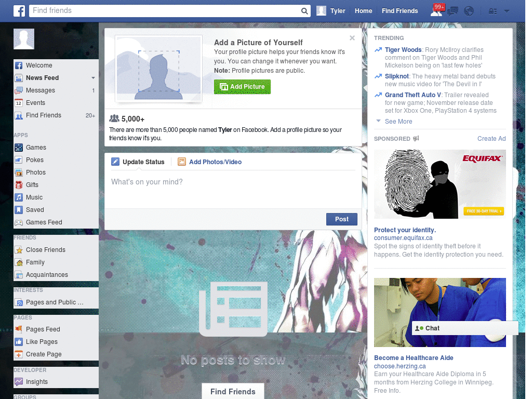Click the Facebook logo icon
Image resolution: width=532 pixels, height=399 pixels.
click(x=19, y=11)
